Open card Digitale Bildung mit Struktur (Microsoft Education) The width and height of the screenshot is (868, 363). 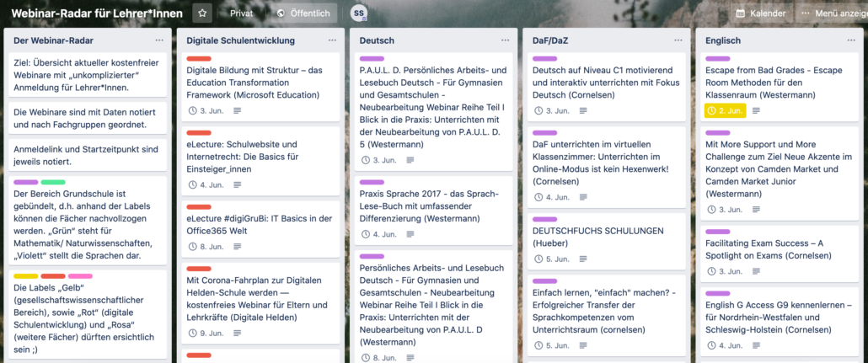260,87
